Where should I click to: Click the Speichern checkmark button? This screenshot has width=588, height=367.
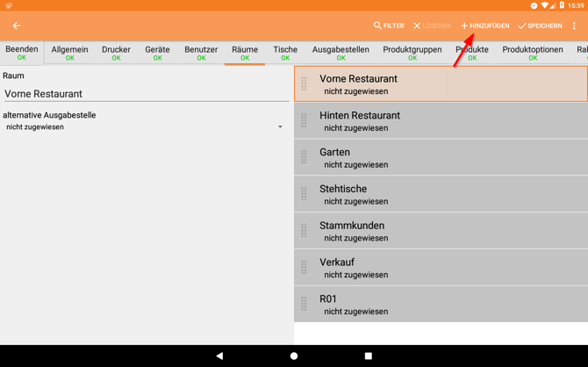point(540,26)
